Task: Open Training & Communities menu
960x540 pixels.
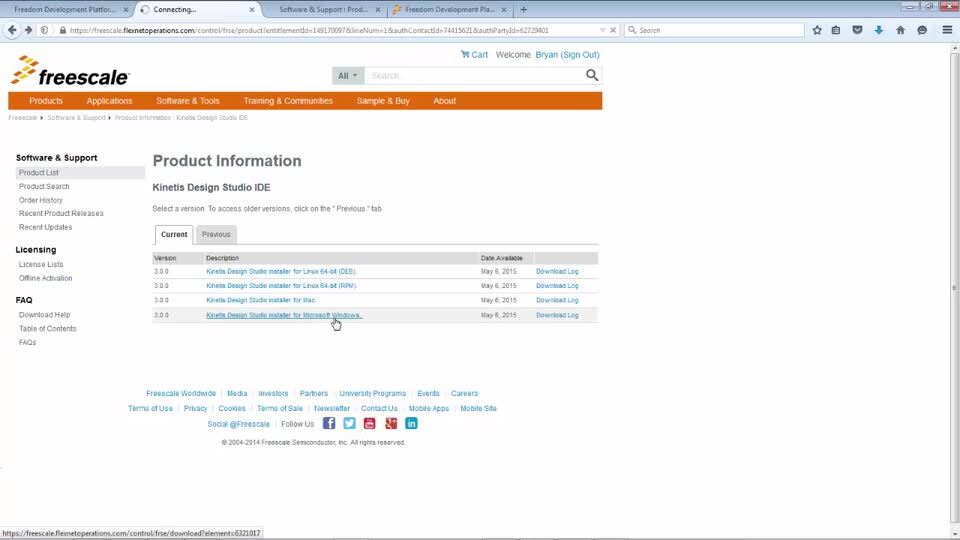Action: coord(288,101)
